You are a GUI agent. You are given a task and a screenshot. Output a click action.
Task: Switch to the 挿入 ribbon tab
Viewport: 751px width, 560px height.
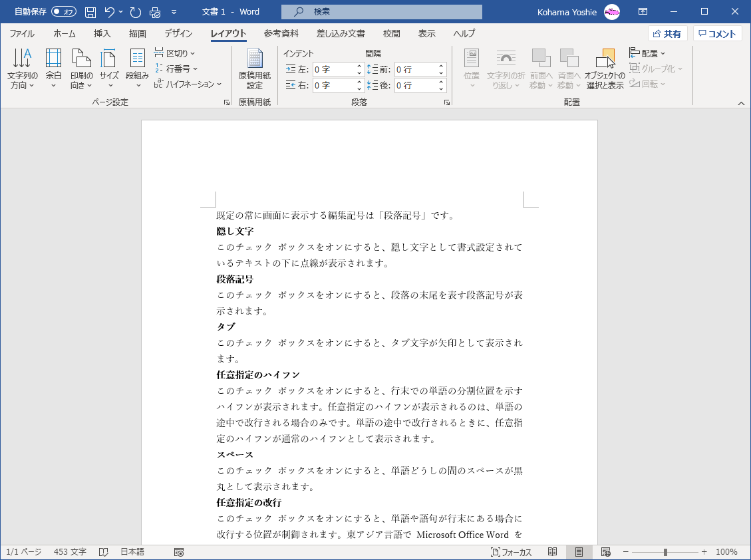click(102, 34)
